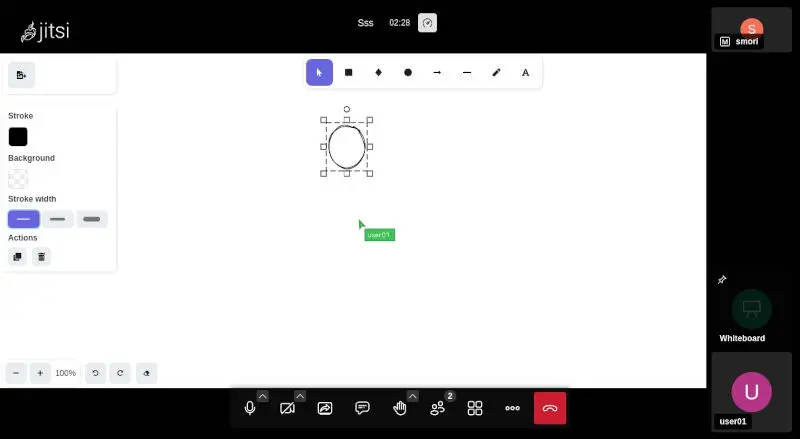Open the reactions menu arrow by raise hand
Image resolution: width=800 pixels, height=439 pixels.
point(412,396)
